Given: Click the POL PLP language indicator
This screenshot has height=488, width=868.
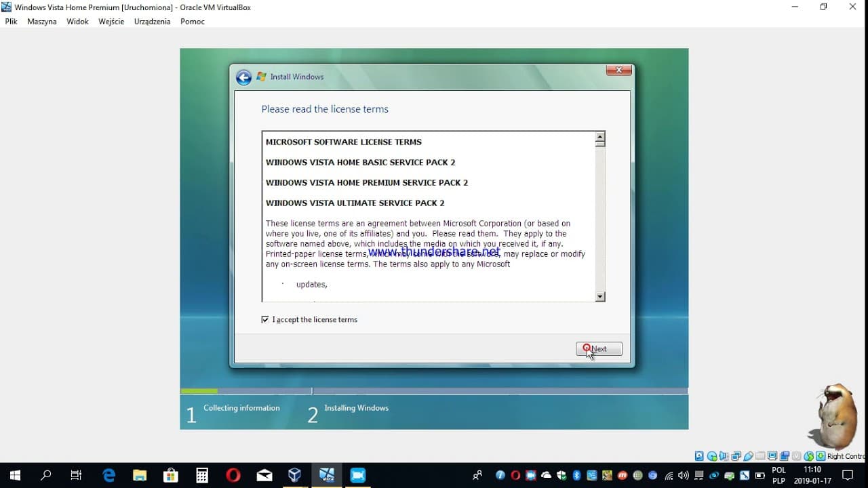Looking at the screenshot, I should tap(779, 475).
